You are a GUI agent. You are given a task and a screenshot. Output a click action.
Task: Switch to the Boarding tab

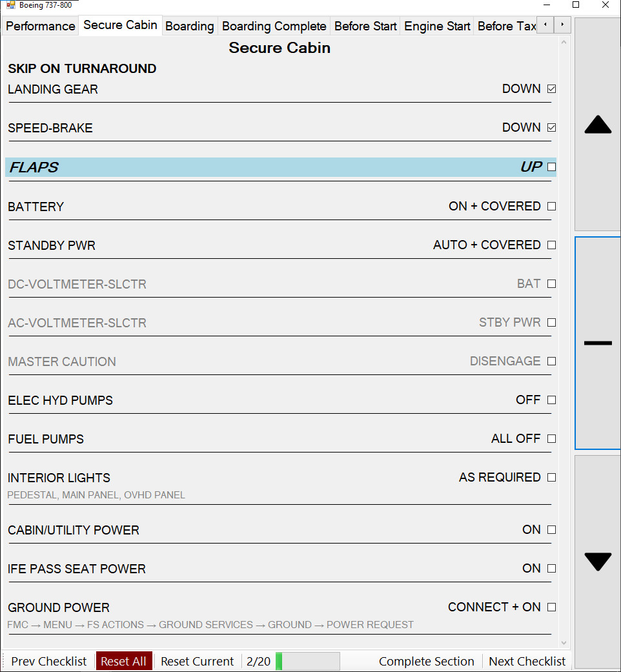189,26
